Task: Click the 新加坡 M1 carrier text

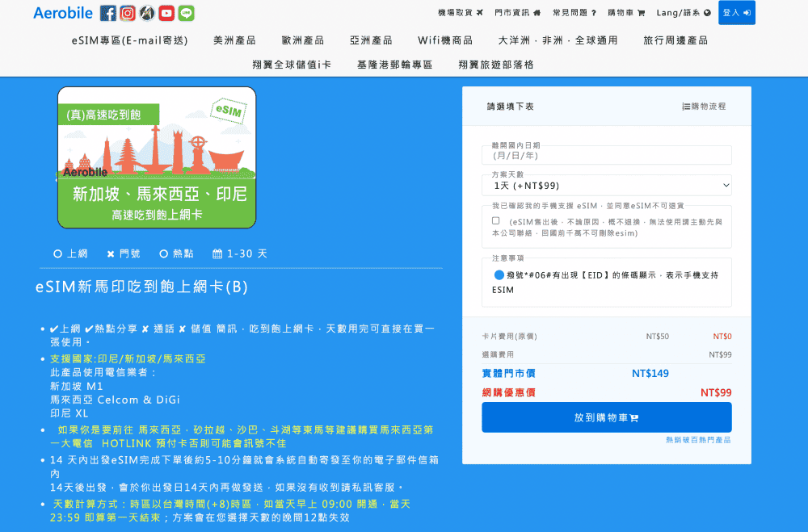Action: coord(76,386)
